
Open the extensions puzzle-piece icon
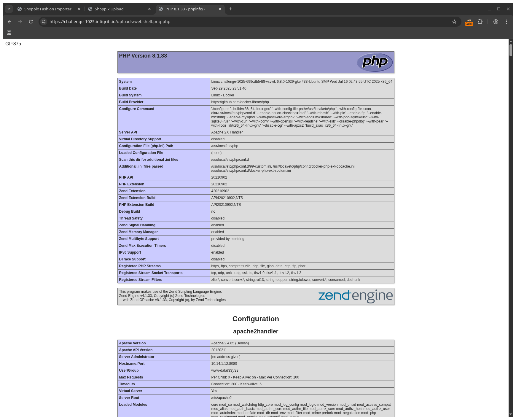point(480,22)
